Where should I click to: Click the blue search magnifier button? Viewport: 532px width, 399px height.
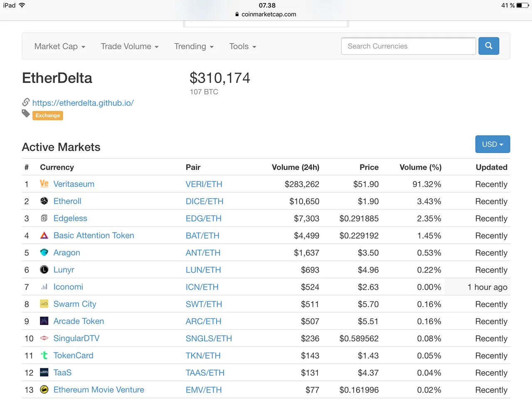coord(489,46)
